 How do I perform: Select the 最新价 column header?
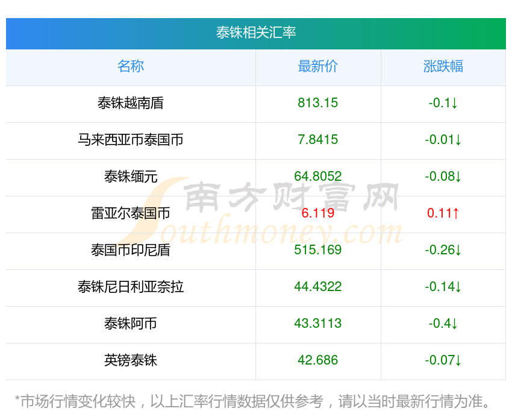pos(318,66)
